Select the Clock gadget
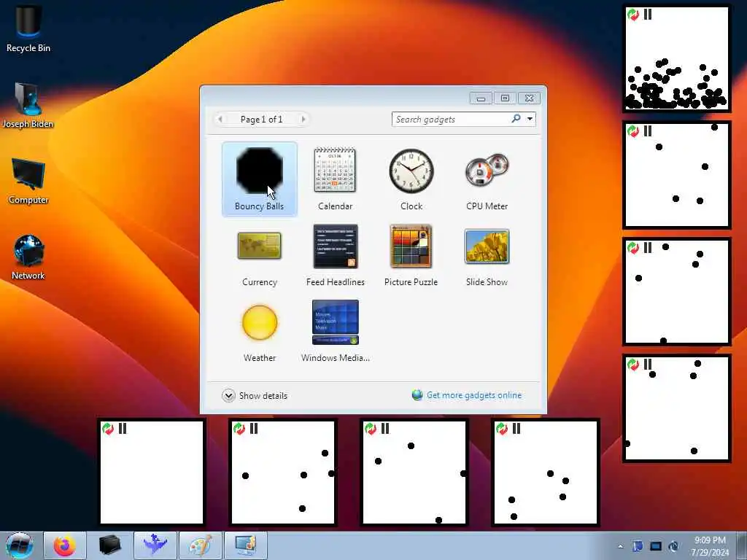 (411, 179)
